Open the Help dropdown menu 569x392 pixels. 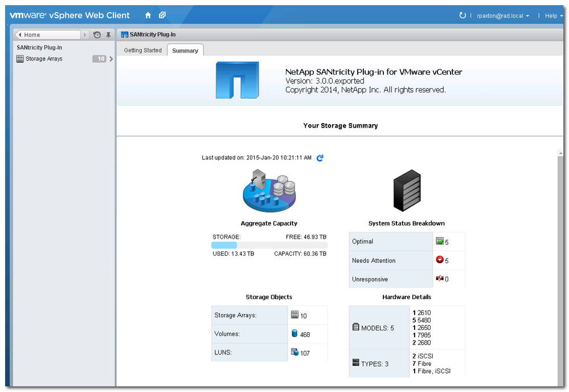554,16
